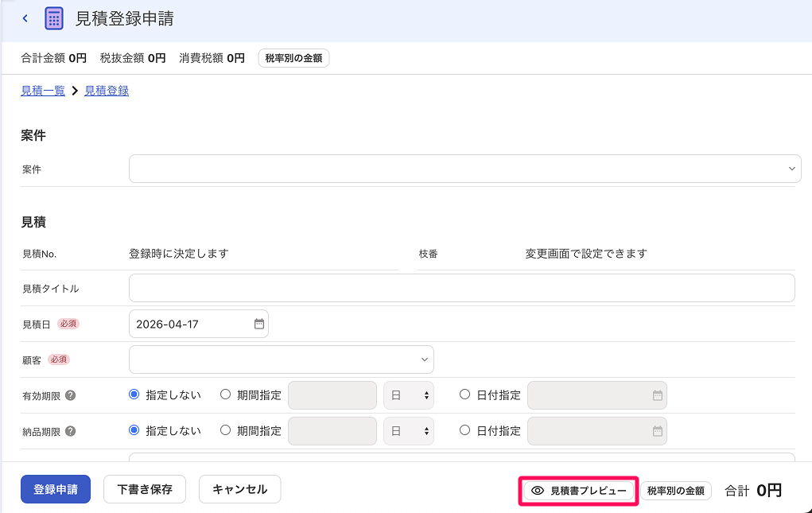Viewport: 812px width, 513px height.
Task: Select 日付指定 for 有効期限
Action: [x=464, y=395]
